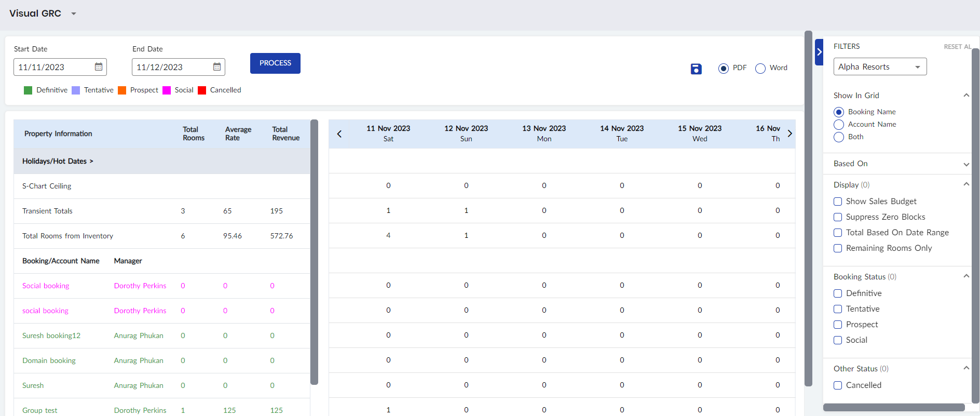Image resolution: width=980 pixels, height=416 pixels.
Task: Open the Suresh booking12 entry
Action: point(51,336)
